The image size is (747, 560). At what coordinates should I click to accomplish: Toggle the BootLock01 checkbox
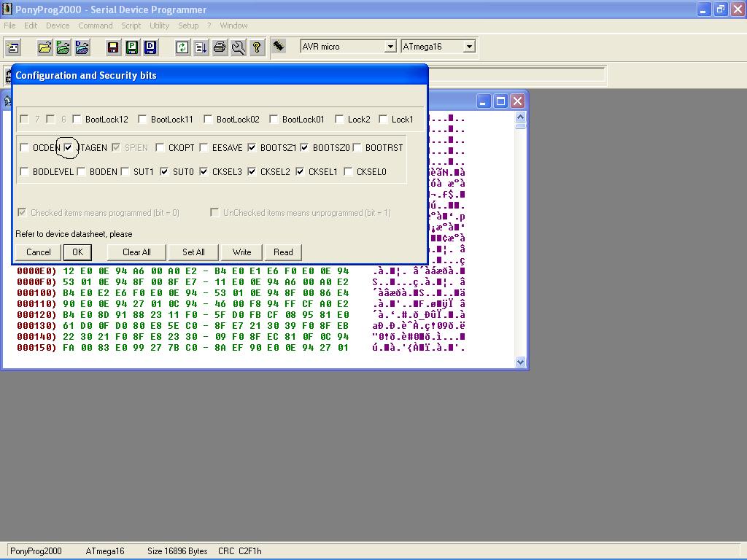(x=274, y=119)
